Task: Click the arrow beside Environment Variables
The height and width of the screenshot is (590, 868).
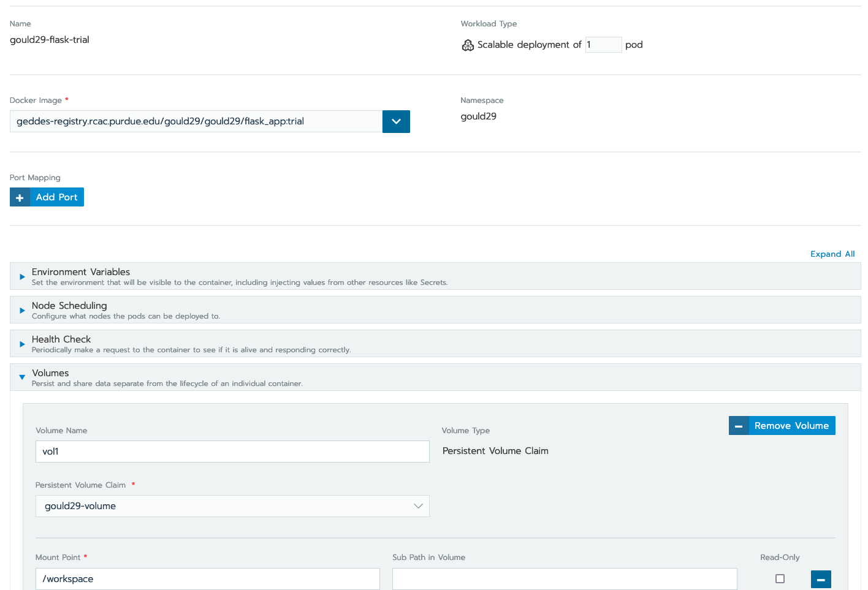Action: point(22,276)
